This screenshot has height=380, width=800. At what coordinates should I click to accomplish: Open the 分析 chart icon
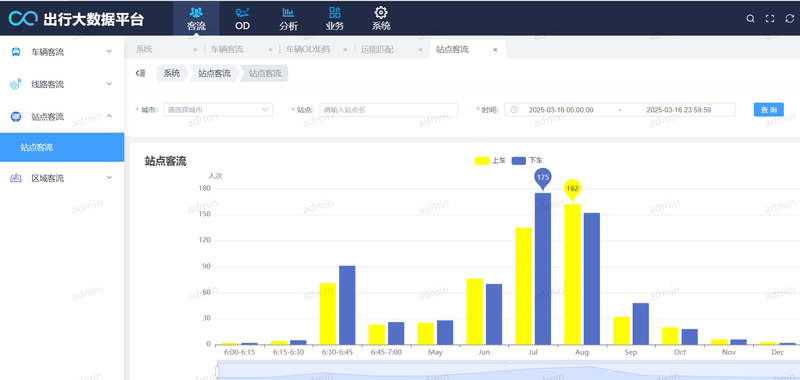(x=288, y=12)
